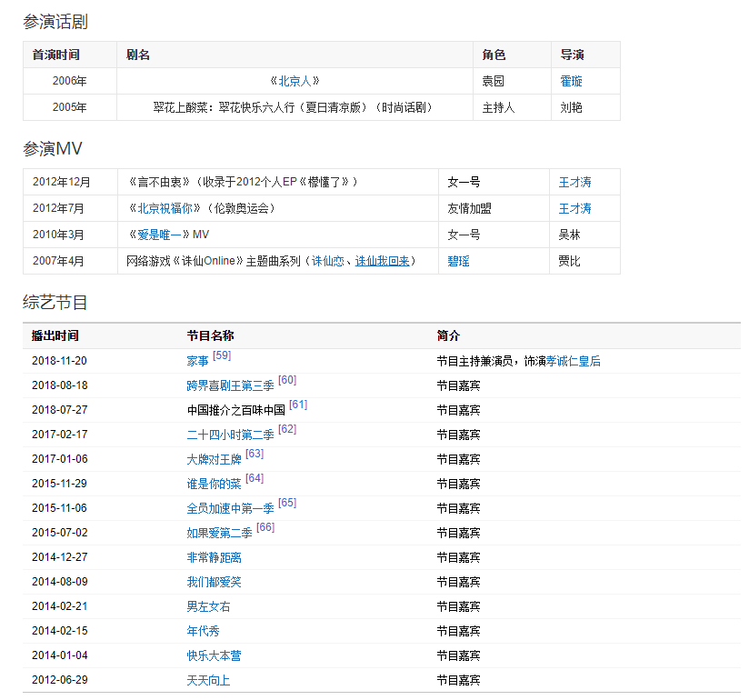Open the 北京祝福你 MV link
Viewport: 749px width, 700px height.
(165, 208)
